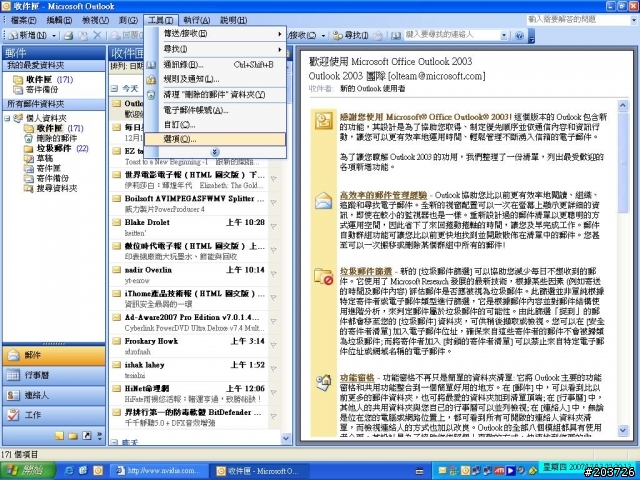640x480 pixels.
Task: Choose Options in the Tools menu
Action: [x=215, y=139]
